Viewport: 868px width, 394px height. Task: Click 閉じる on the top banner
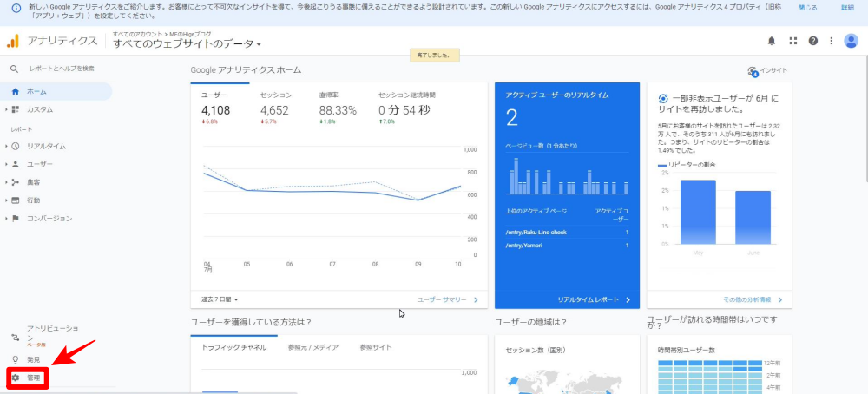pyautogui.click(x=807, y=8)
